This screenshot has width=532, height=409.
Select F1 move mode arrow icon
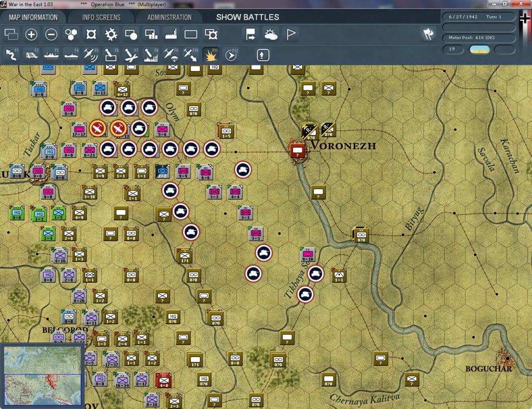click(x=11, y=55)
